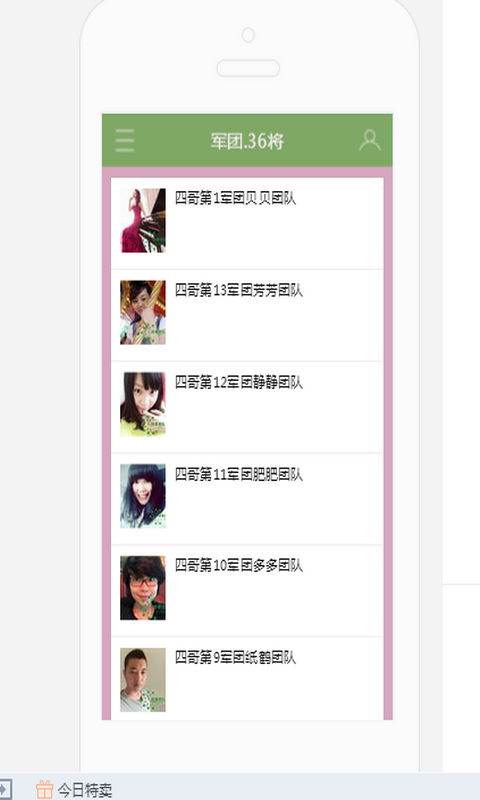Open 四哥第1军团贝贝团队 entry
480x800 pixels.
coord(247,223)
